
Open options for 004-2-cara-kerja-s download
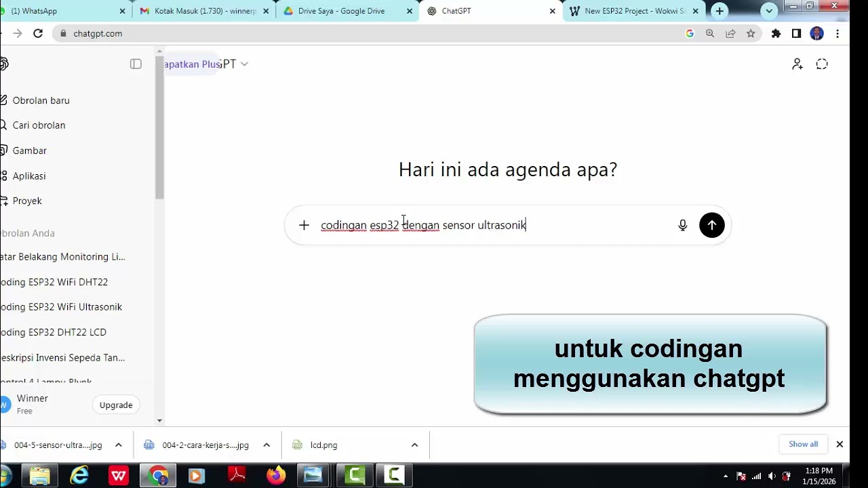pos(267,445)
